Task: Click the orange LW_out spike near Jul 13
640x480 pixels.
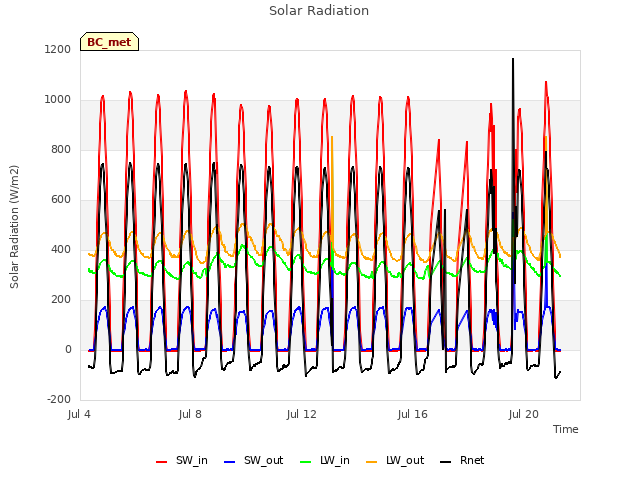Action: point(332,184)
